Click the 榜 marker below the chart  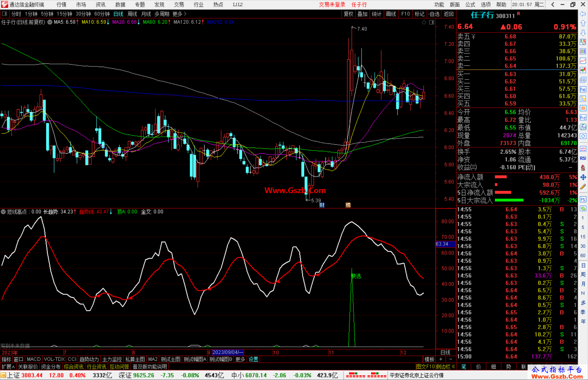[x=348, y=205]
